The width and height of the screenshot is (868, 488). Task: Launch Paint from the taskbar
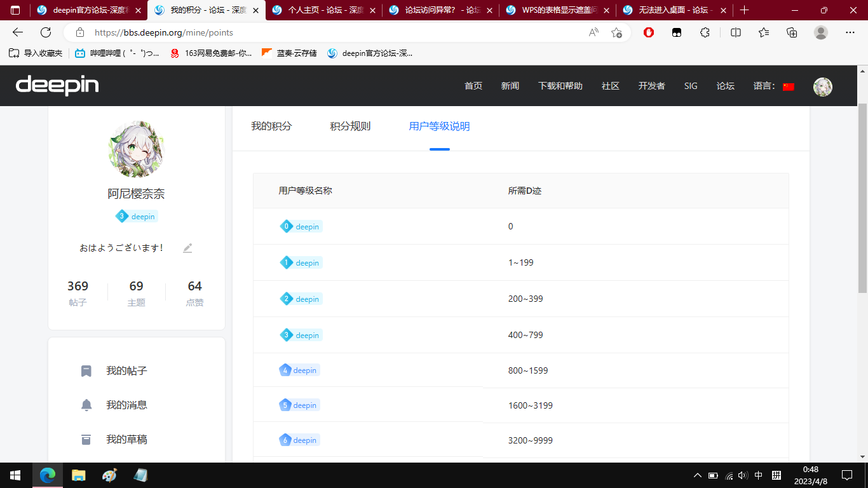tap(109, 475)
